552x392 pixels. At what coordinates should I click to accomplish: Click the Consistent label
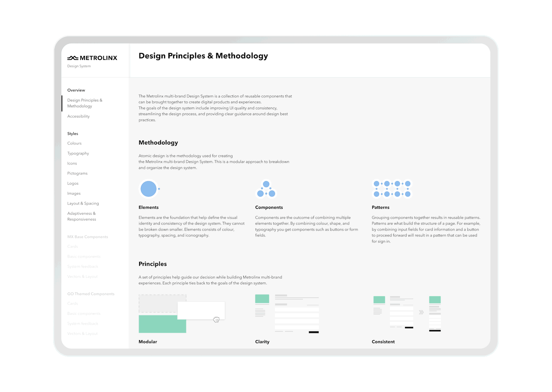pyautogui.click(x=383, y=342)
